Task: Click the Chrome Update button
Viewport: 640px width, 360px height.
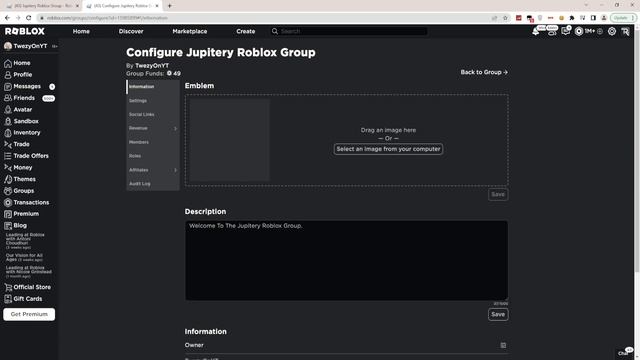Action: pos(623,18)
